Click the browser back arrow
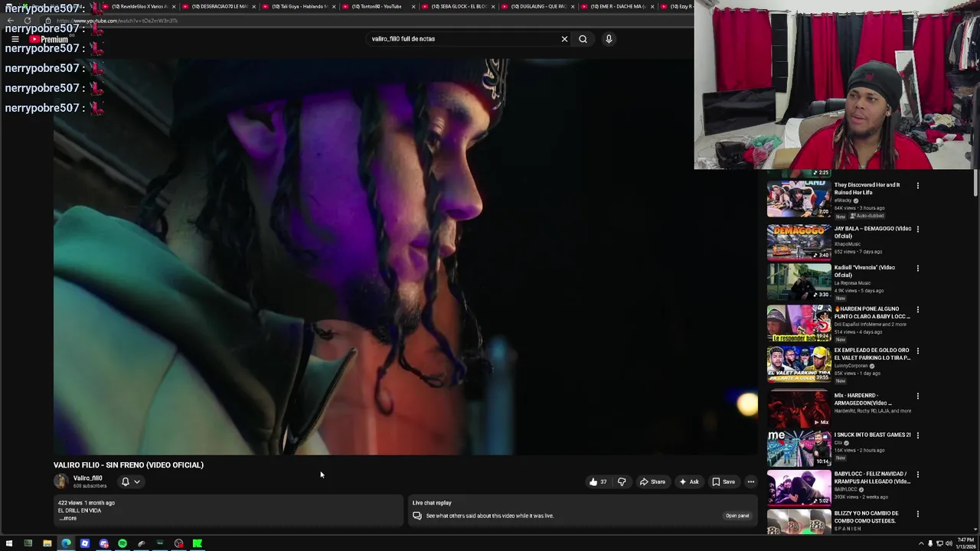 [x=10, y=21]
